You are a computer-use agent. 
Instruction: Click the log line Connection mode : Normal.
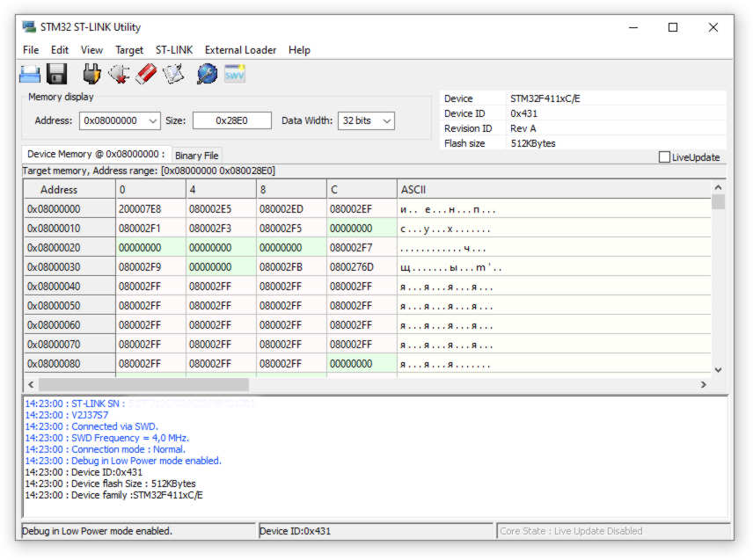[x=105, y=449]
